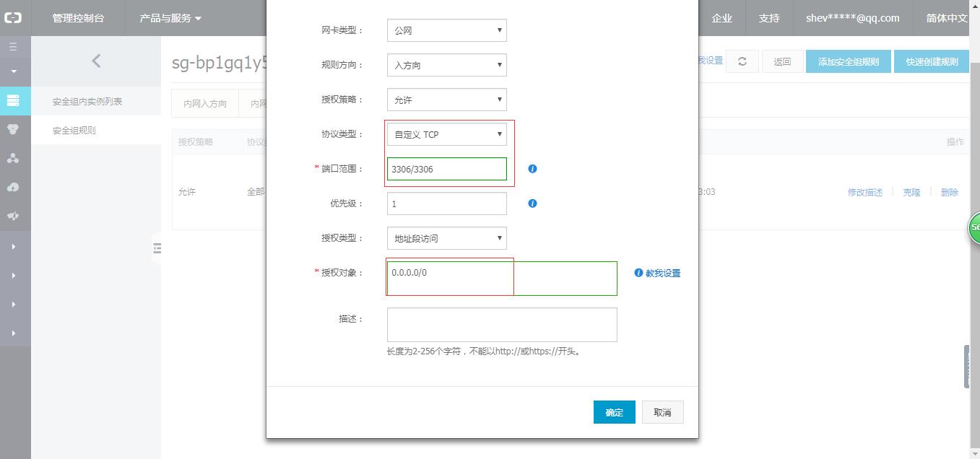Expand the first collapsed sidebar group arrow

click(x=14, y=247)
